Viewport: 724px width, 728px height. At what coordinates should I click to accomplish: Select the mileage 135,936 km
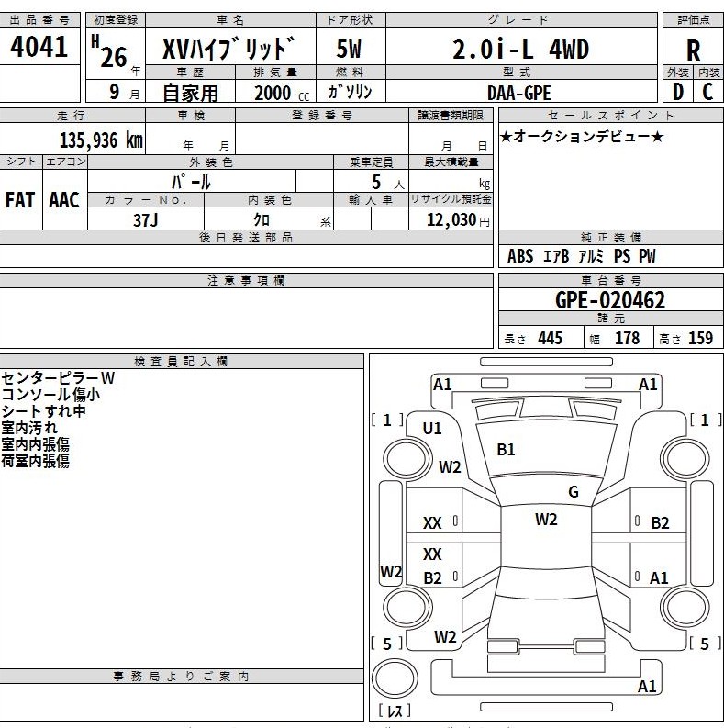click(101, 140)
